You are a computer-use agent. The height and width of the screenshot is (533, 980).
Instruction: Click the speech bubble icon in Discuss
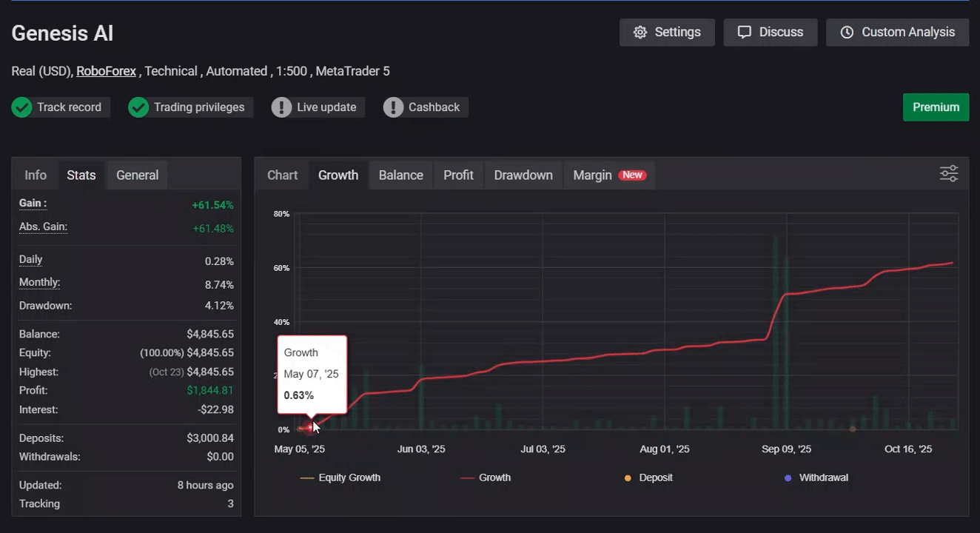click(x=745, y=33)
